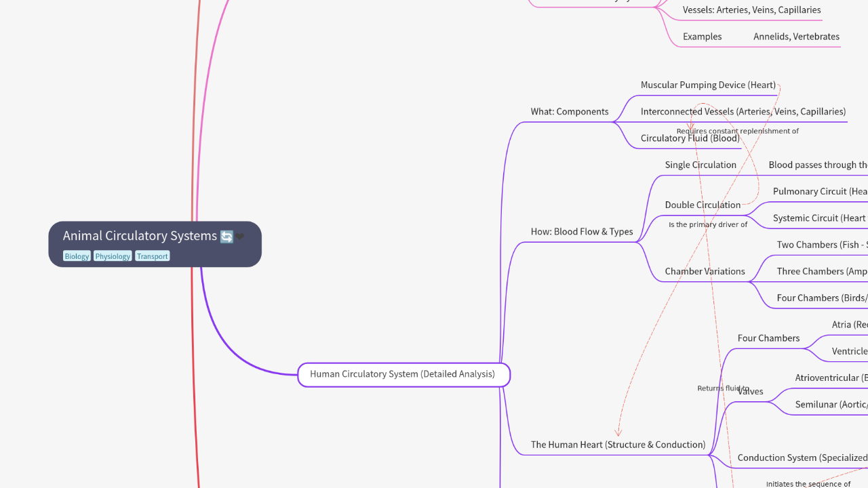Select Muscular Pumping Device (Heart) node
Image resolution: width=868 pixels, height=488 pixels.
pyautogui.click(x=708, y=85)
